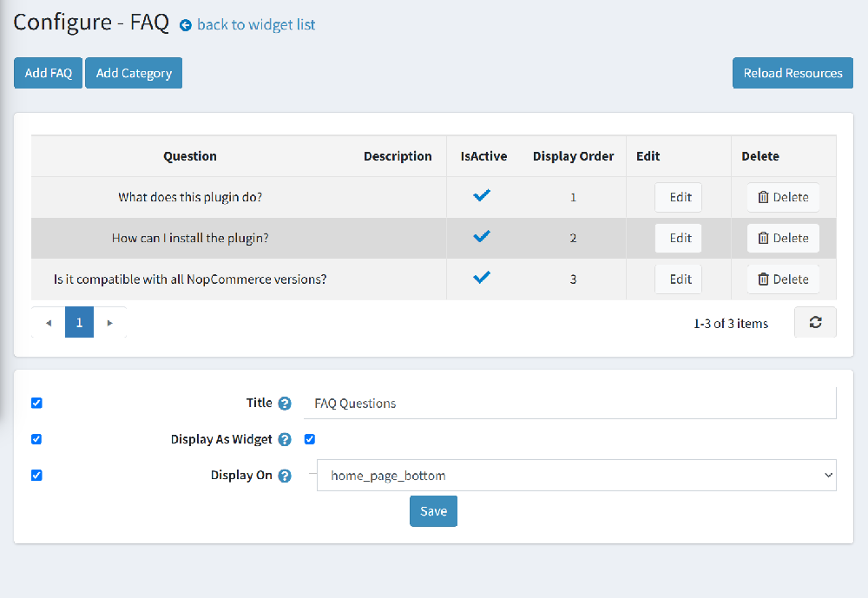Sort the table by the Question column
The image size is (868, 598).
190,156
